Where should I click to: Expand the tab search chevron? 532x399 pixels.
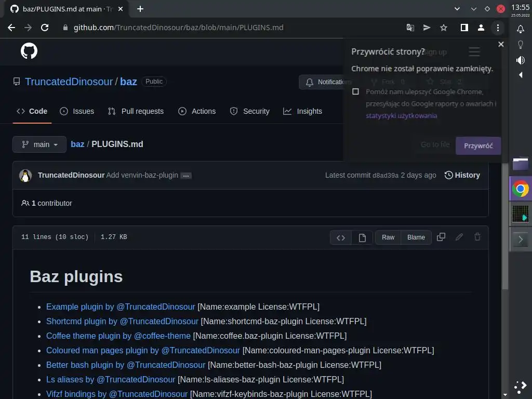457,9
